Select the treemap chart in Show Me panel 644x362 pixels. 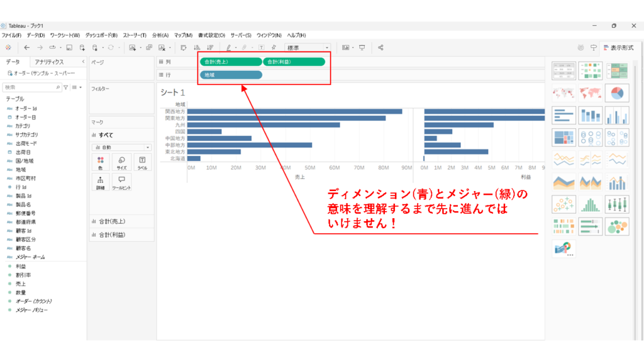[x=563, y=138]
